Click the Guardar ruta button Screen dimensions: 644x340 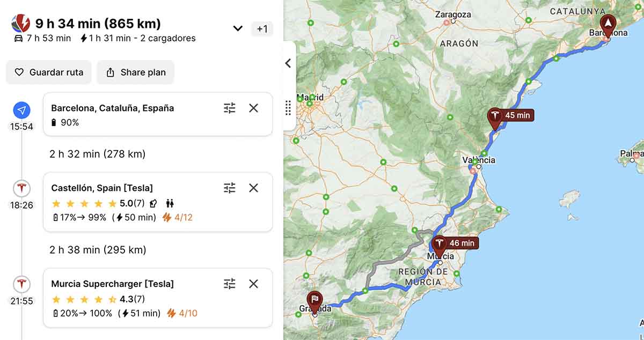[x=49, y=72]
